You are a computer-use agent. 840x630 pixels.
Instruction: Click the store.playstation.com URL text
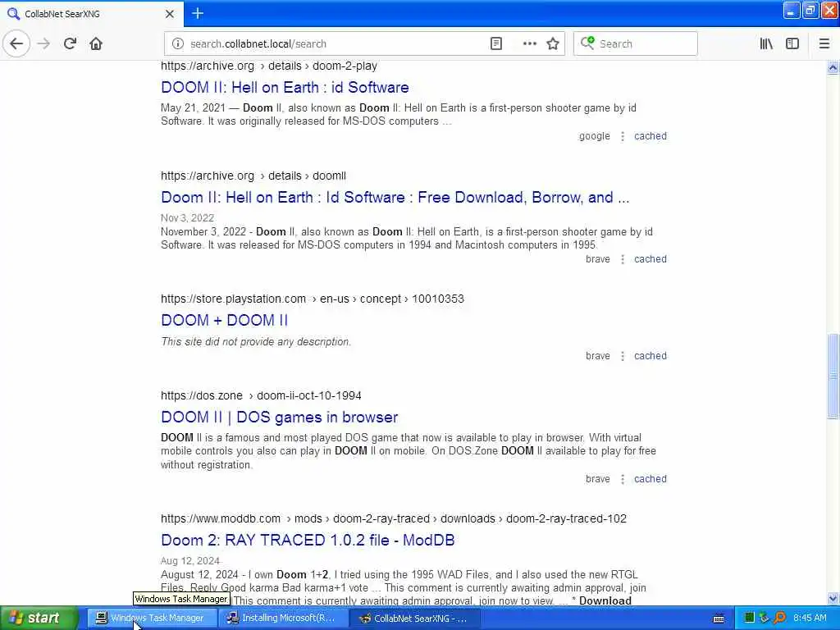point(313,299)
